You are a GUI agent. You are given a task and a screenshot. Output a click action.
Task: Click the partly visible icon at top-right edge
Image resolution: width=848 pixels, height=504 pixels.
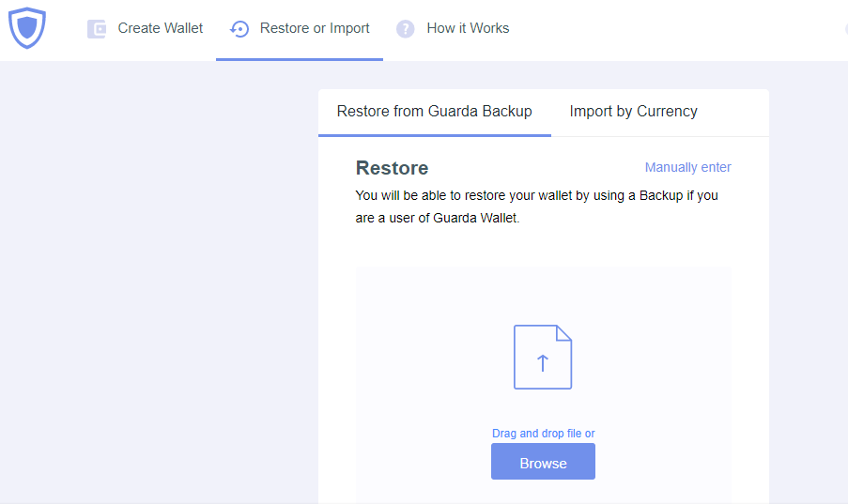846,28
